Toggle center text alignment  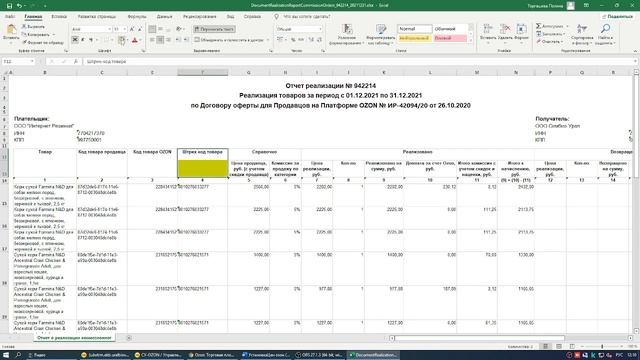(160, 40)
